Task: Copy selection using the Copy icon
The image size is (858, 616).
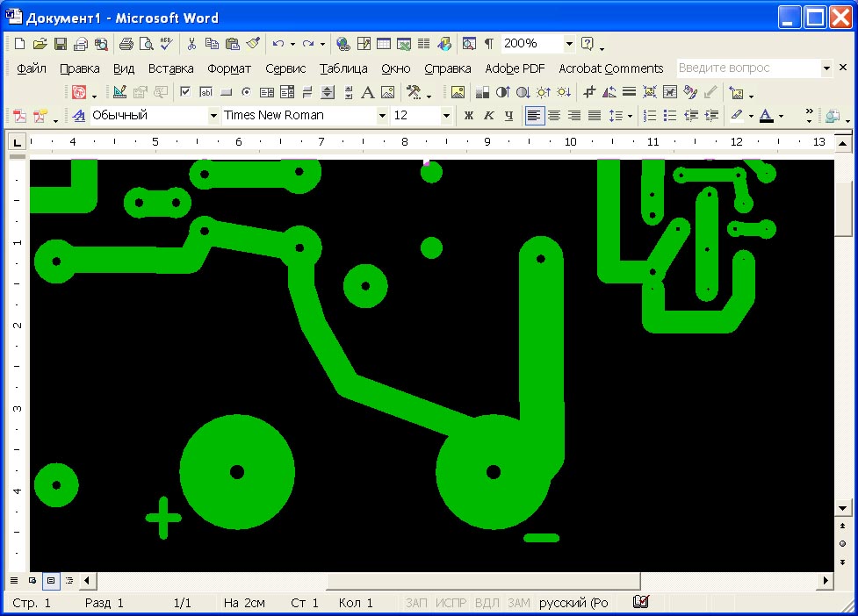Action: coord(212,44)
